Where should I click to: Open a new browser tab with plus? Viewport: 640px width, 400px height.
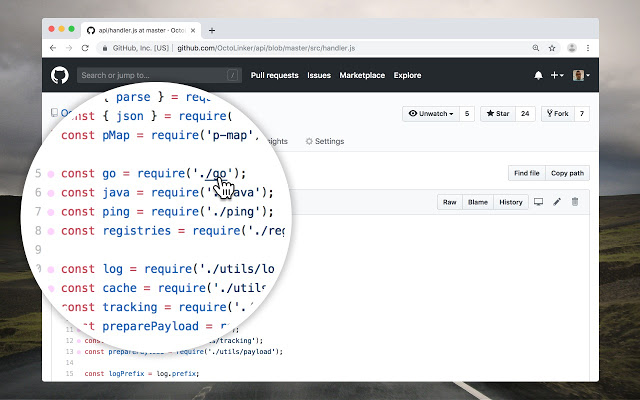pos(212,30)
